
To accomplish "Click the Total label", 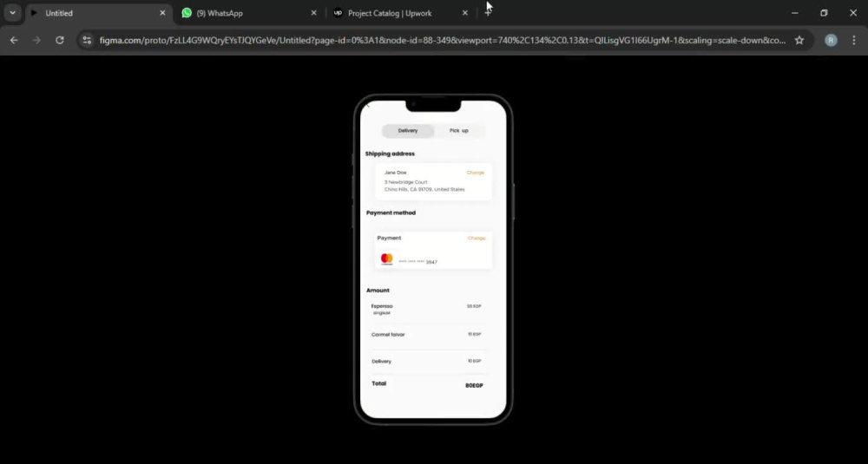I will [x=379, y=383].
